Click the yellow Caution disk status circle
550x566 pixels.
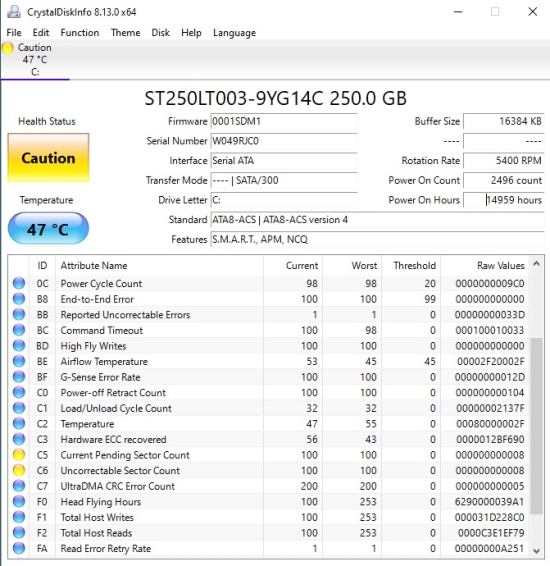coord(8,48)
